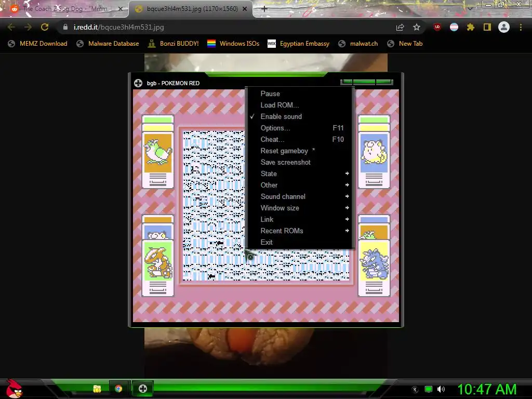This screenshot has height=399, width=532.
Task: Switch to The Coach Z Sog Dog tab
Action: pyautogui.click(x=64, y=9)
